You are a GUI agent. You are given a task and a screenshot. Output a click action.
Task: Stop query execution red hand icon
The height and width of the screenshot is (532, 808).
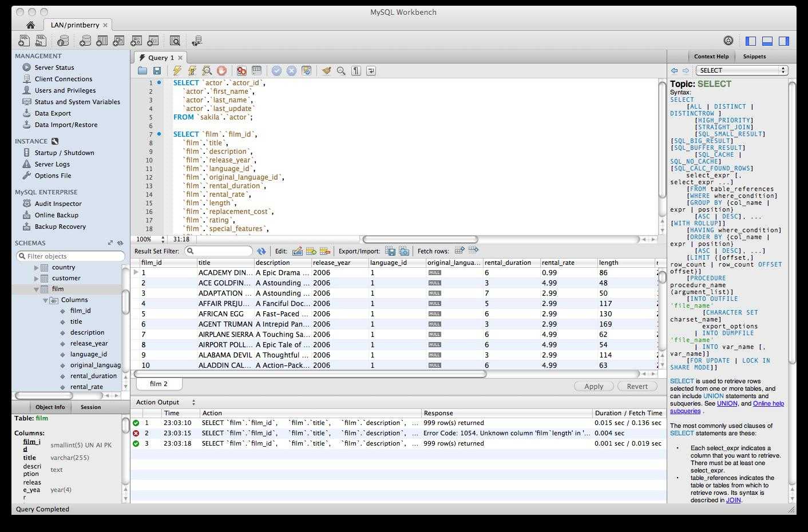coord(221,70)
